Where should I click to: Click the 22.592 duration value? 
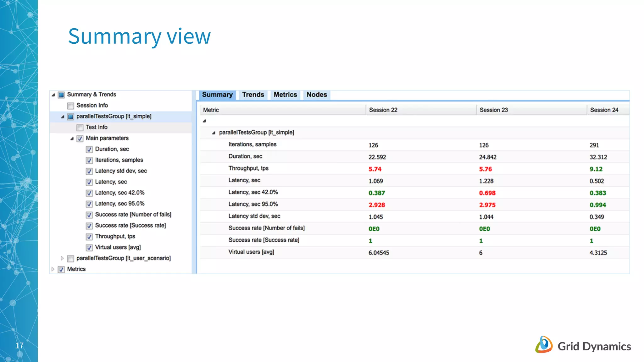(377, 157)
